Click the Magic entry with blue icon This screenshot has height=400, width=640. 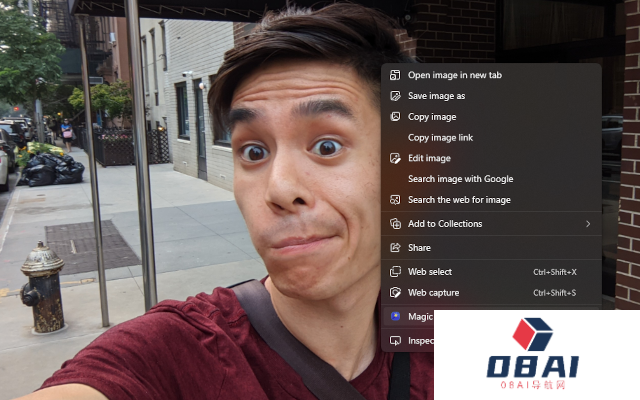point(409,317)
